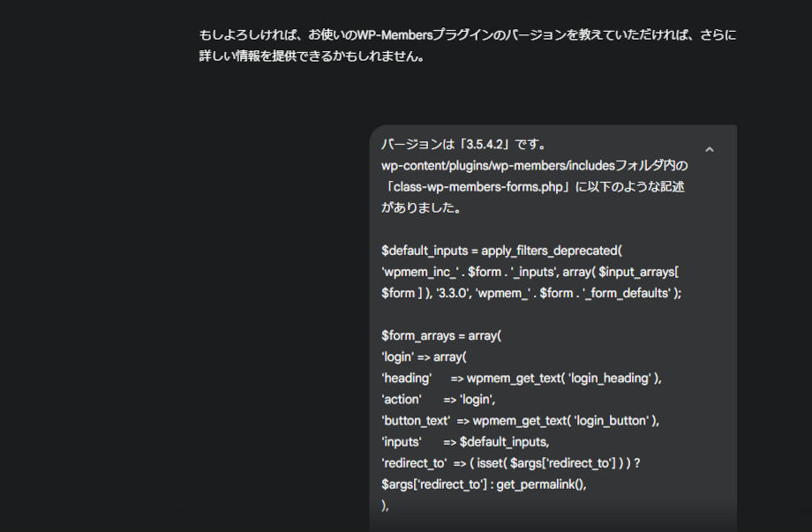Click the 'login' => array( line
812x532 pixels.
point(423,356)
